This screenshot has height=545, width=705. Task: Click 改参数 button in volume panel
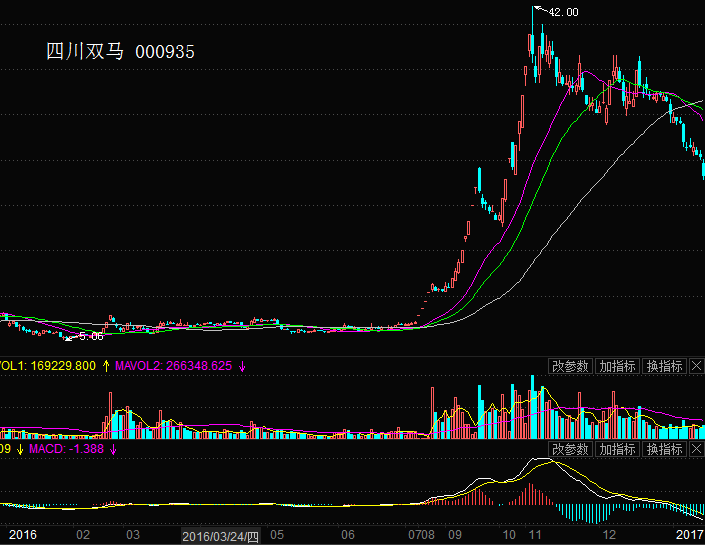[571, 367]
